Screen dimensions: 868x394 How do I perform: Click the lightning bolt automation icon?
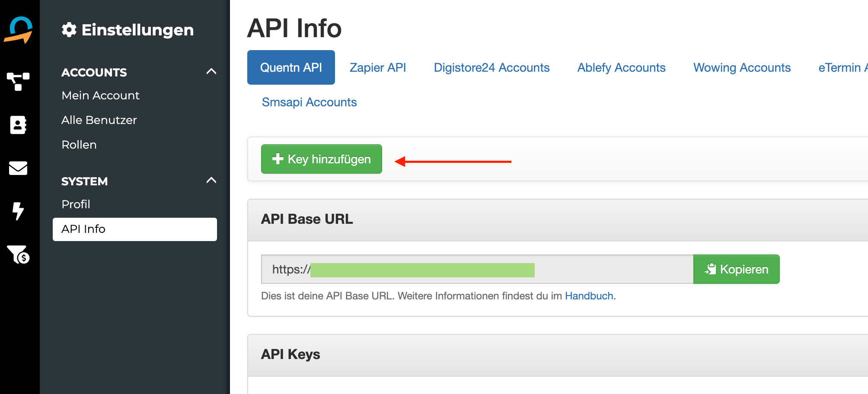coord(18,211)
